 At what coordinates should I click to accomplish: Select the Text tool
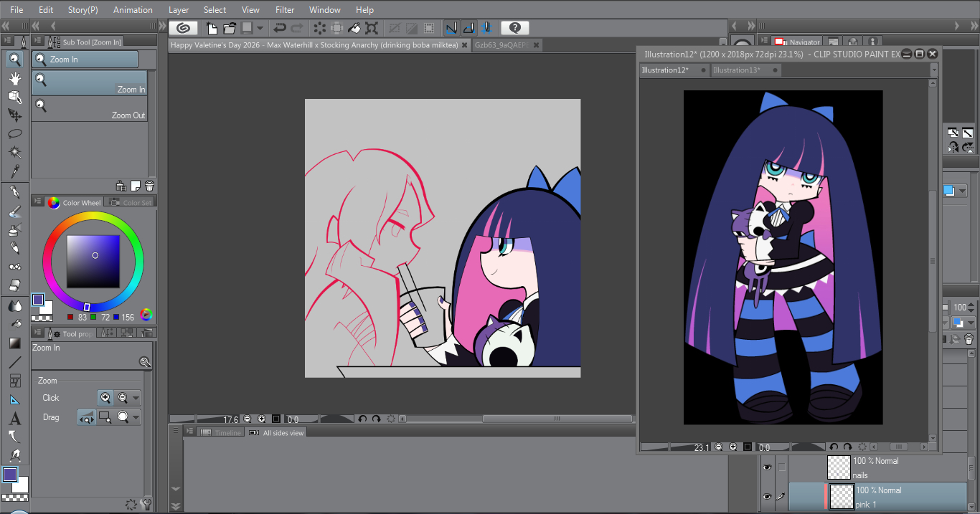(14, 419)
